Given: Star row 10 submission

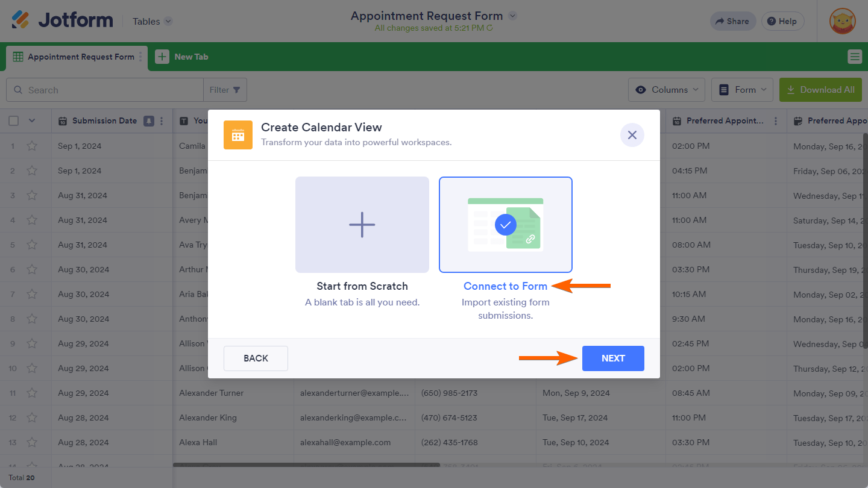Looking at the screenshot, I should tap(32, 368).
